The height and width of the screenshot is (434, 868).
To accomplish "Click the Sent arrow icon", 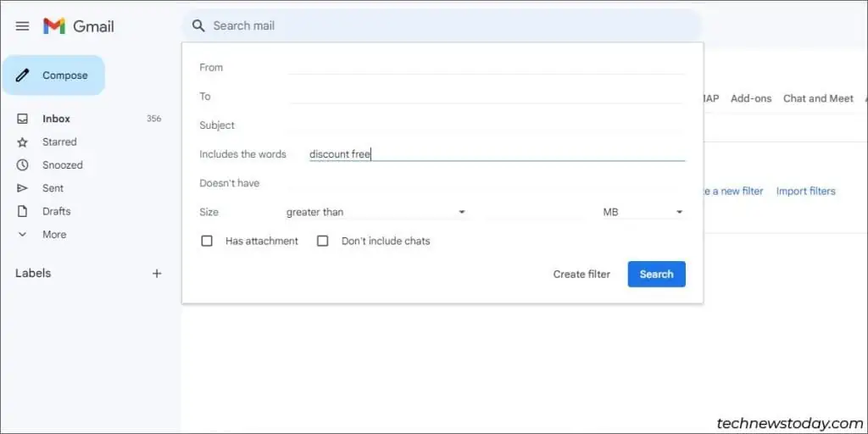I will (x=22, y=188).
